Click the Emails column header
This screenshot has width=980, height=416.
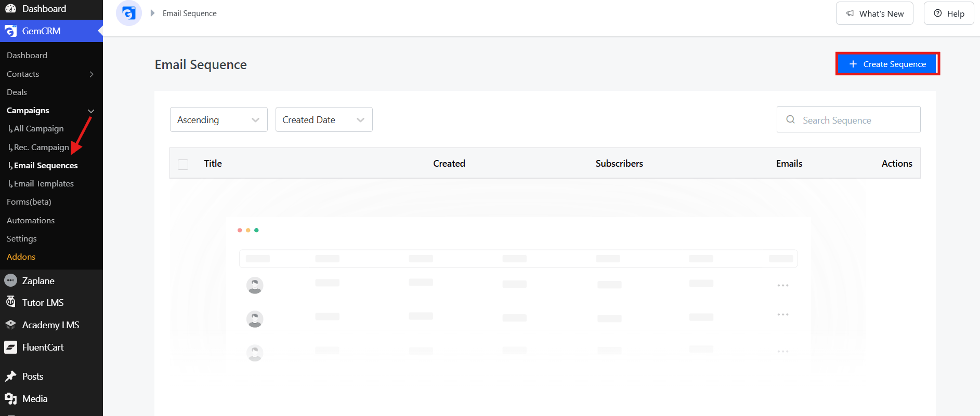789,164
